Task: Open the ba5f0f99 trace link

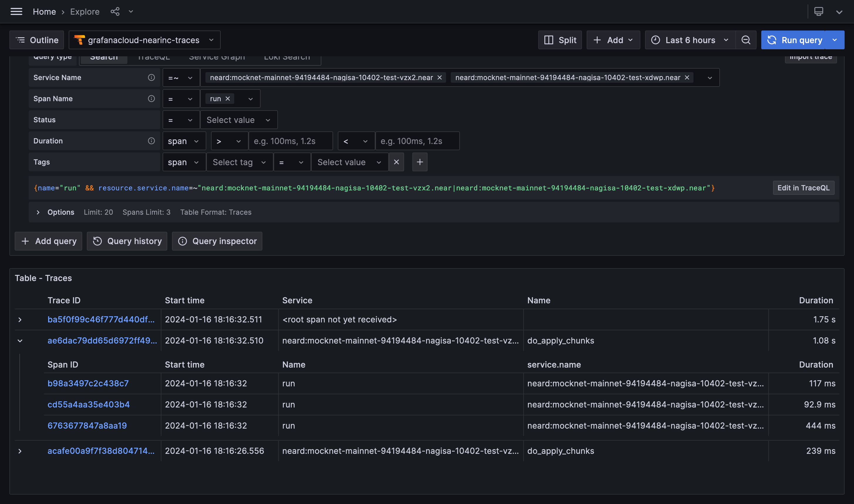Action: pyautogui.click(x=101, y=319)
